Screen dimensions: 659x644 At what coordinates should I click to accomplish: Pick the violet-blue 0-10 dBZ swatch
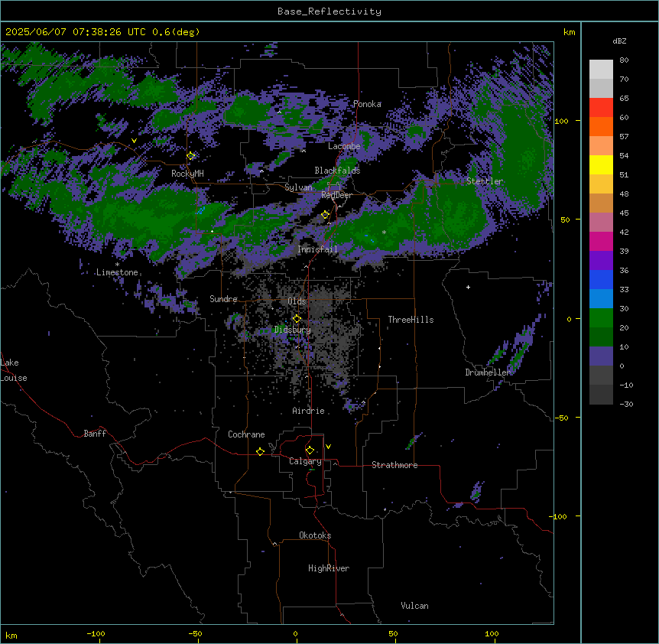pyautogui.click(x=601, y=356)
